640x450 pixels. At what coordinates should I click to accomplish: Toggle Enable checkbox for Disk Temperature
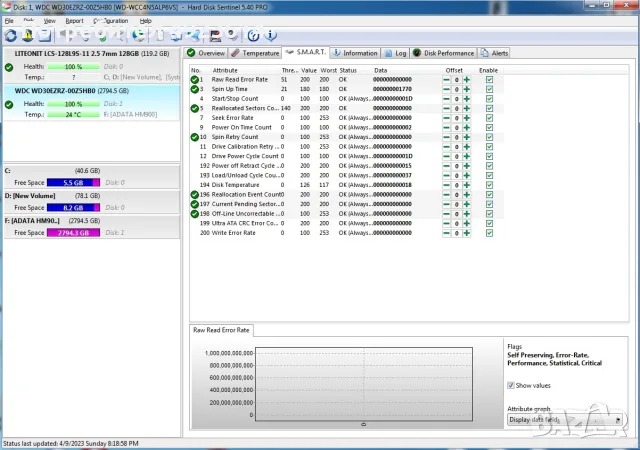[489, 185]
